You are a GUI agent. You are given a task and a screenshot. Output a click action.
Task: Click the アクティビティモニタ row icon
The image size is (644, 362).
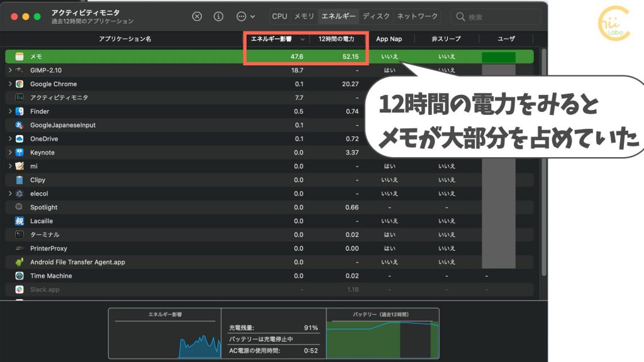[x=19, y=97]
